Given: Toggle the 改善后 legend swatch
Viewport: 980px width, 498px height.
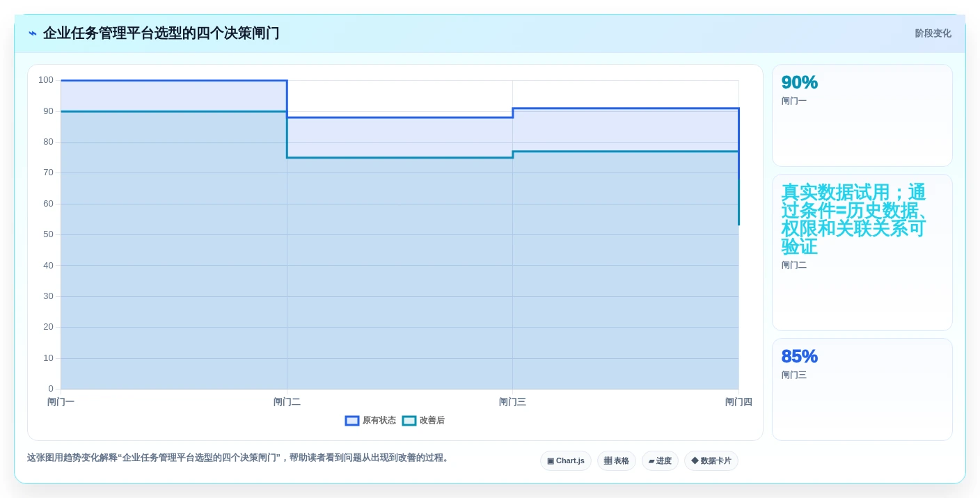Looking at the screenshot, I should [x=409, y=421].
